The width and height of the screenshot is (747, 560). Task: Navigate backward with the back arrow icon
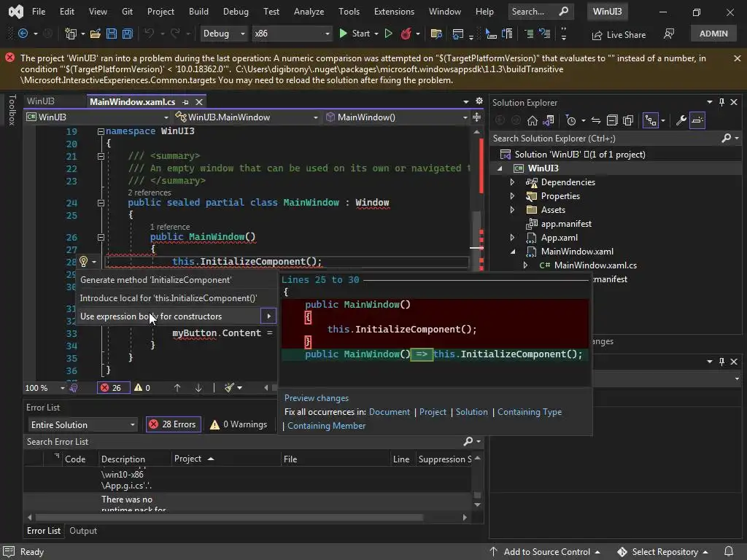(x=22, y=34)
